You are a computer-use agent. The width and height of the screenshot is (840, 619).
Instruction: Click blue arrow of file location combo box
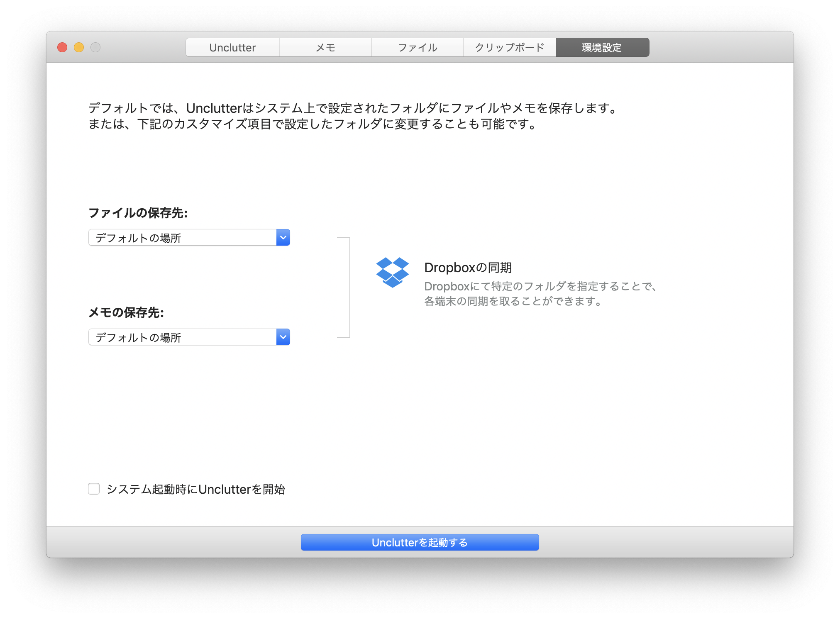click(283, 238)
